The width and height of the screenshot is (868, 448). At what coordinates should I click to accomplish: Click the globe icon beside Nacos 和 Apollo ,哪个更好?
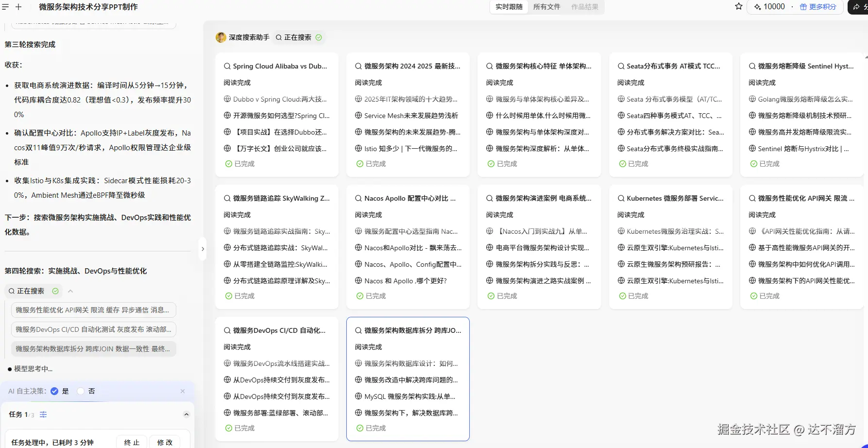[358, 281]
